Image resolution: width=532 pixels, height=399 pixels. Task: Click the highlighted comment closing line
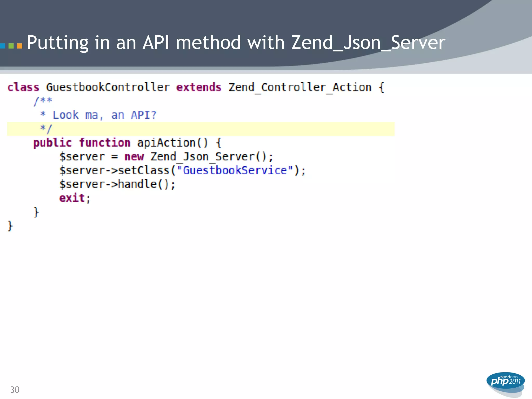[x=46, y=129]
